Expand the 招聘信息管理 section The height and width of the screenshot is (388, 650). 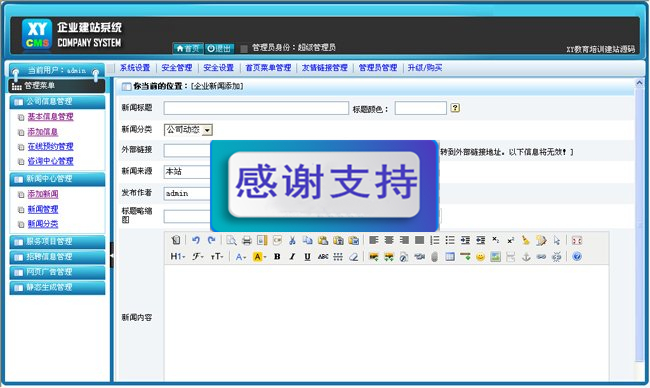coord(57,257)
